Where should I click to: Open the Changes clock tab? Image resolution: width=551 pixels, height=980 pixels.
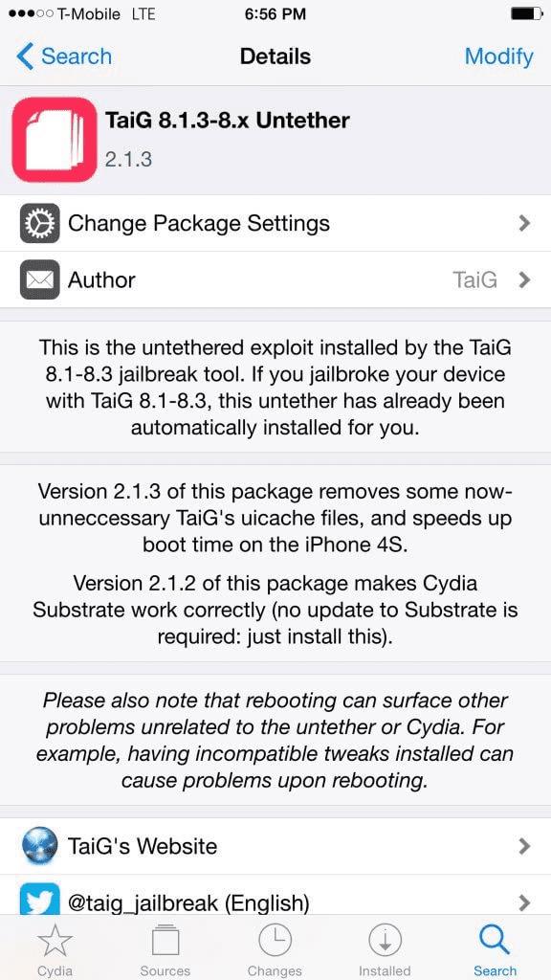coord(275,950)
